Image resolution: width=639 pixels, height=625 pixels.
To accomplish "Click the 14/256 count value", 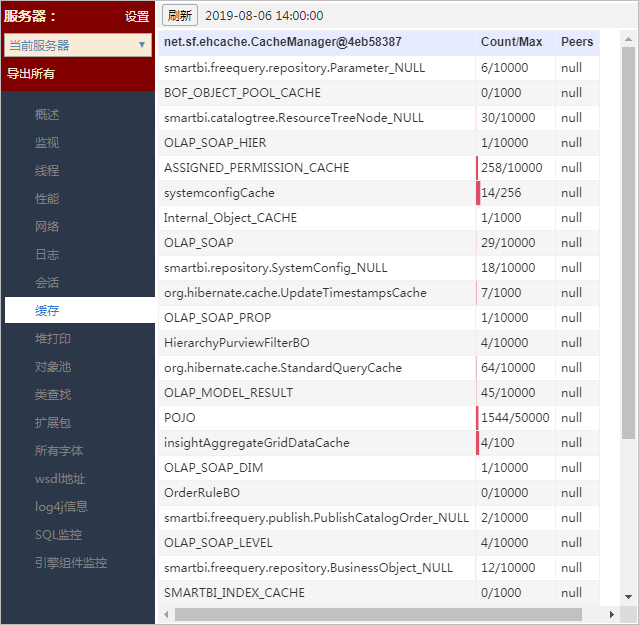I will pyautogui.click(x=501, y=193).
